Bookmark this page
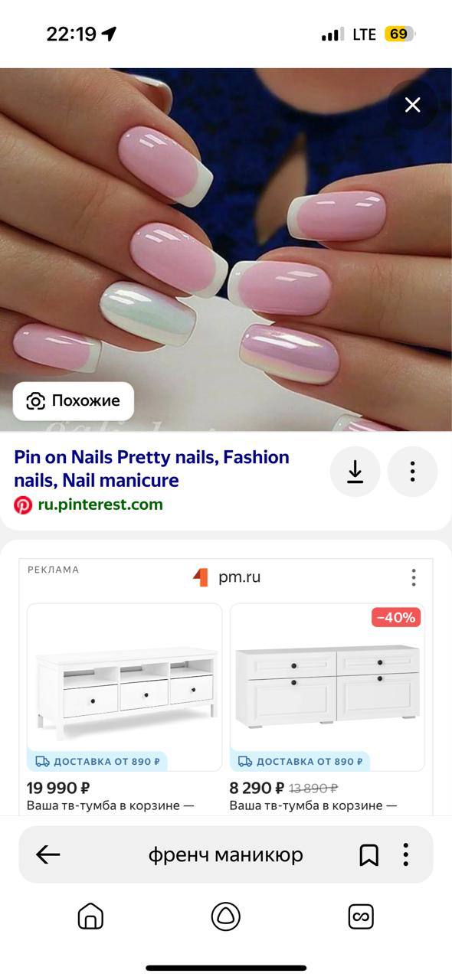452x980 pixels. 368,855
